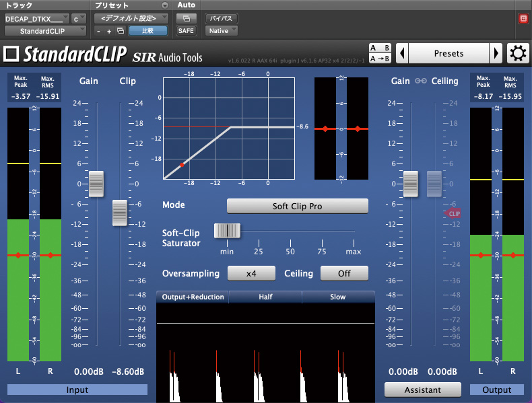This screenshot has width=532, height=403.
Task: Click the output gain 0.00dB value
Action: pyautogui.click(x=403, y=371)
